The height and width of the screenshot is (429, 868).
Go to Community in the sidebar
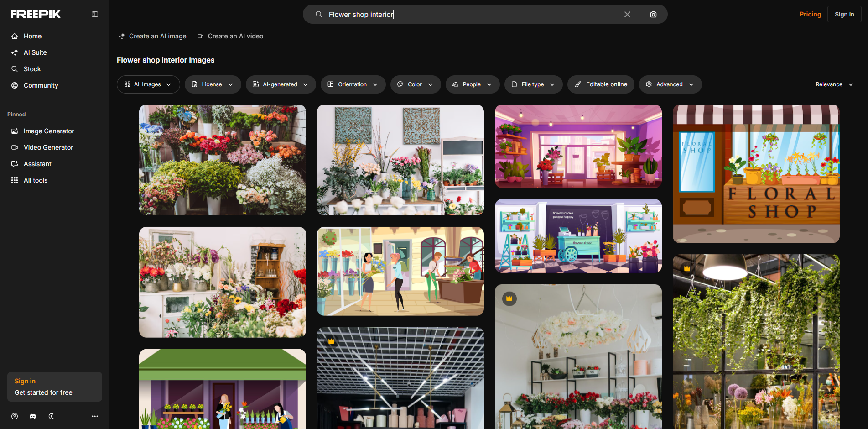[41, 85]
